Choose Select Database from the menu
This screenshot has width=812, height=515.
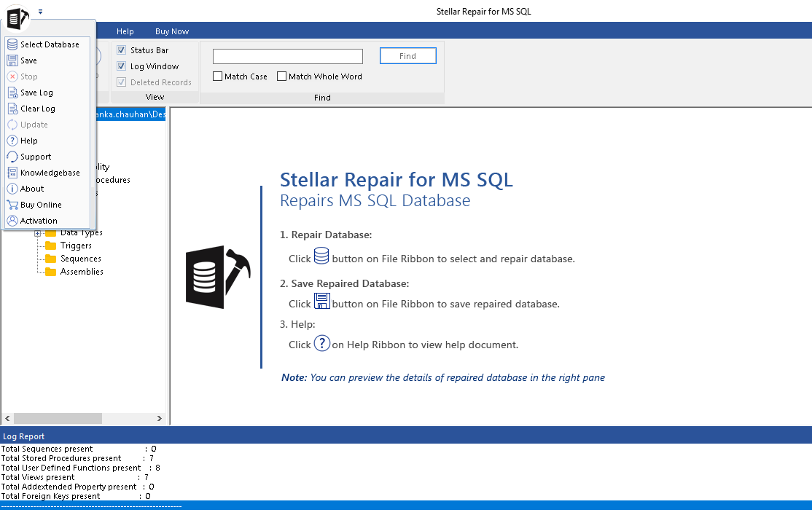[47, 44]
